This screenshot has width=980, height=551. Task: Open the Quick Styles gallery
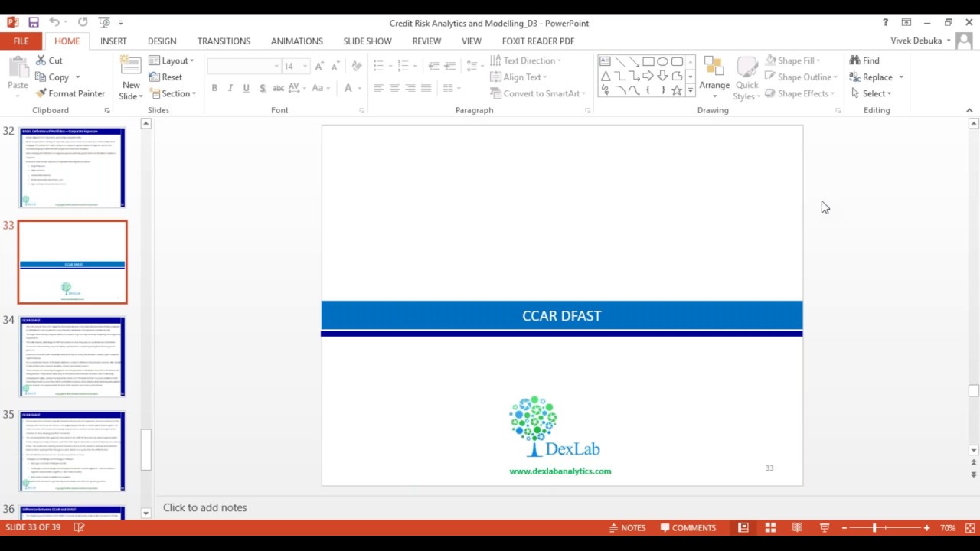pyautogui.click(x=746, y=77)
